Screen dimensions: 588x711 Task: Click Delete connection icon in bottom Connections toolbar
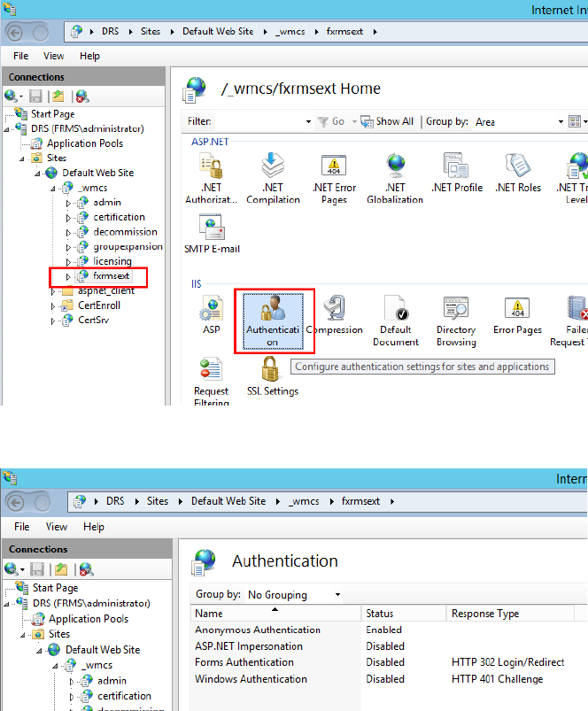point(86,569)
